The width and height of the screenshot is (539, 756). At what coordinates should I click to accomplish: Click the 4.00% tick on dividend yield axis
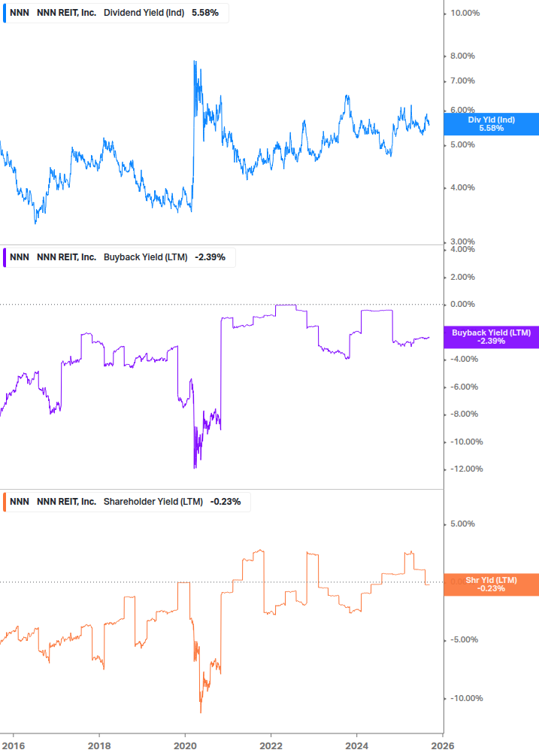coord(462,187)
